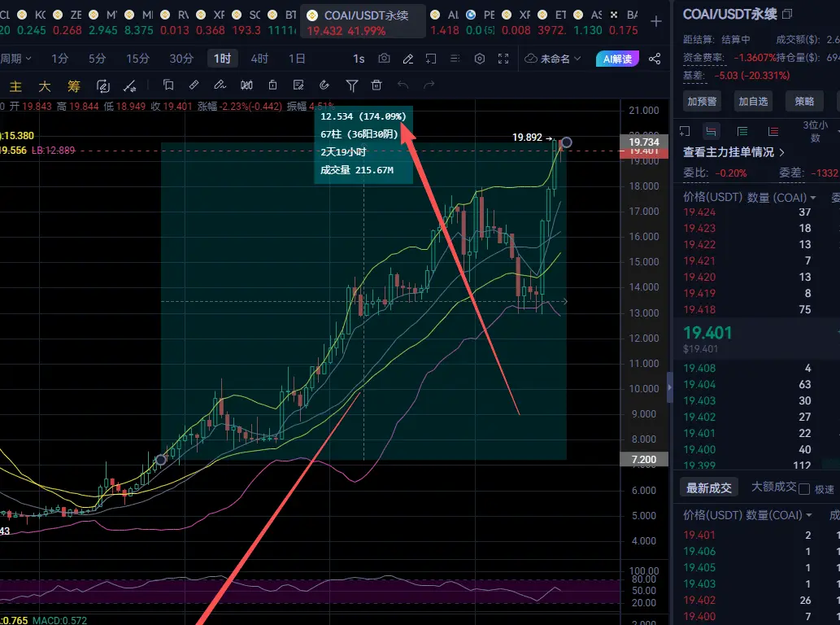
Task: Select sell-only red order book view
Action: [x=773, y=131]
